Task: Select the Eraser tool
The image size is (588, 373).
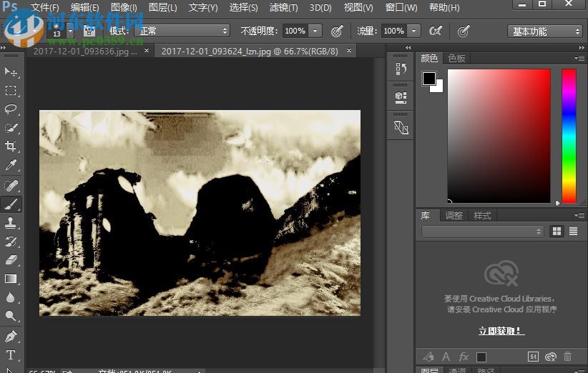Action: 11,260
